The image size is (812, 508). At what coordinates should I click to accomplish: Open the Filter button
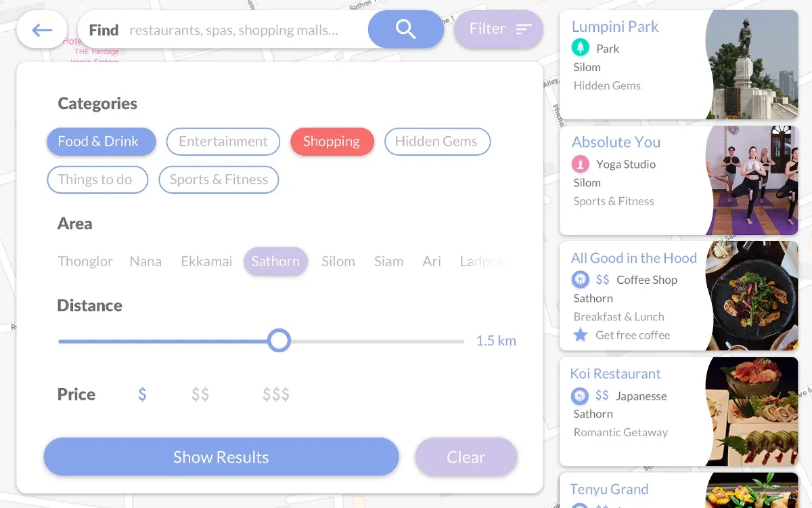tap(499, 29)
